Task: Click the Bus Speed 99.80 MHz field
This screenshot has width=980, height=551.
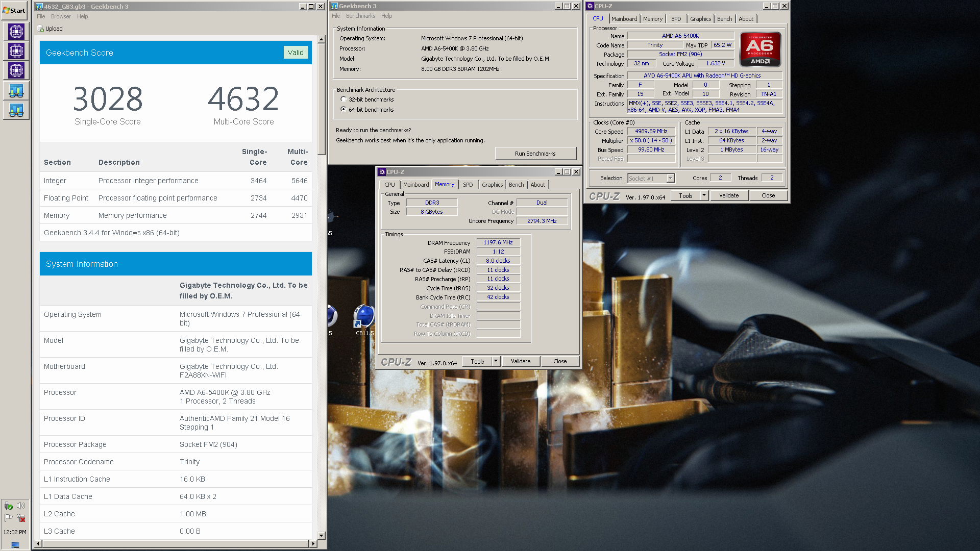Action: tap(651, 150)
